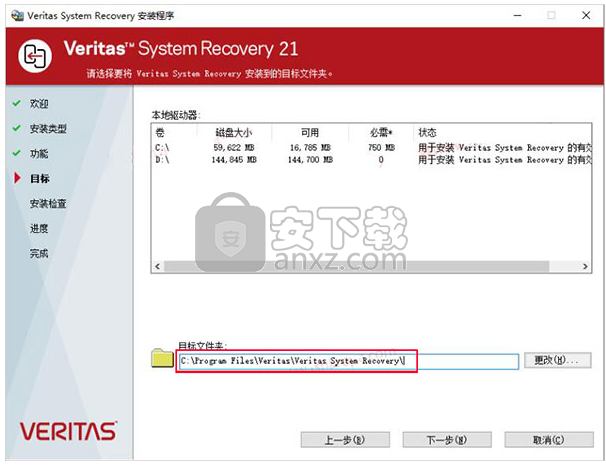Click the installer title bar app icon
This screenshot has height=467, width=606.
[17, 15]
